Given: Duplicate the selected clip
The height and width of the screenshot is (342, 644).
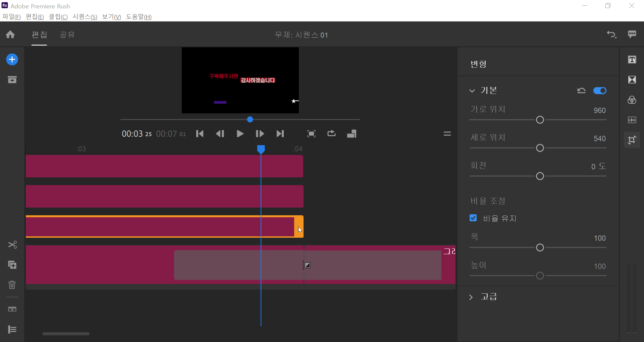Looking at the screenshot, I should pyautogui.click(x=12, y=265).
